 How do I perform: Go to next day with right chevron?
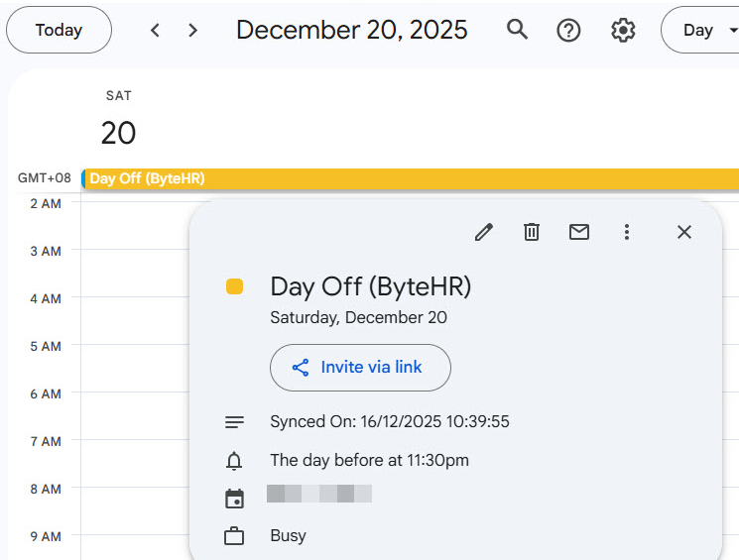pos(192,30)
